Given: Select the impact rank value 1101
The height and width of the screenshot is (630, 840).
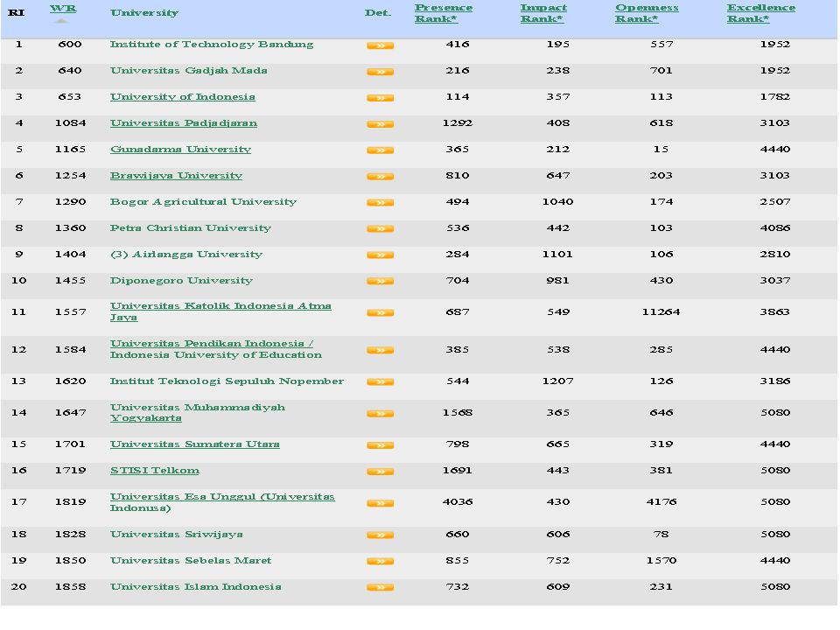Looking at the screenshot, I should 557,255.
